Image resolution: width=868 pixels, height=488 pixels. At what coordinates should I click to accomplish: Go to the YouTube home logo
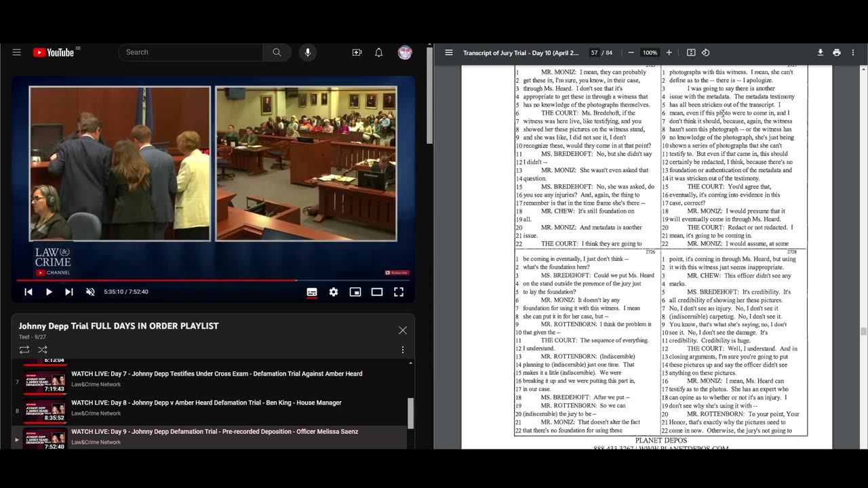pos(53,52)
